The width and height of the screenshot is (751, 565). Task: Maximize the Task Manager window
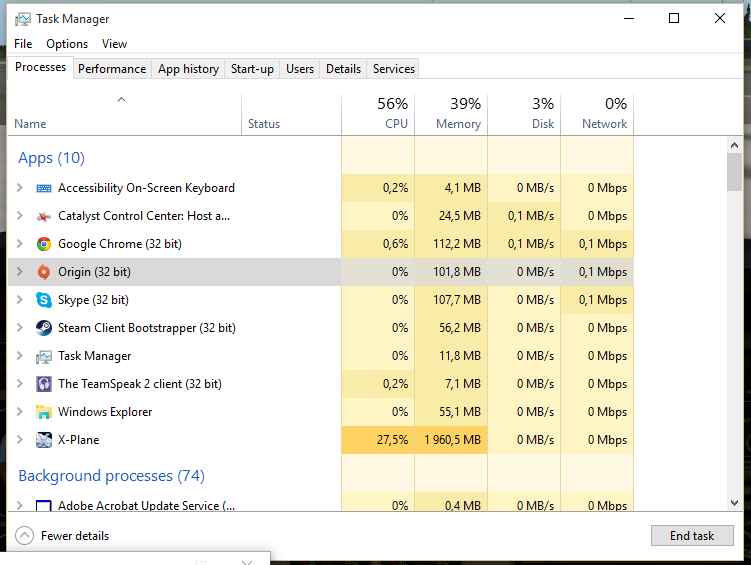[674, 18]
